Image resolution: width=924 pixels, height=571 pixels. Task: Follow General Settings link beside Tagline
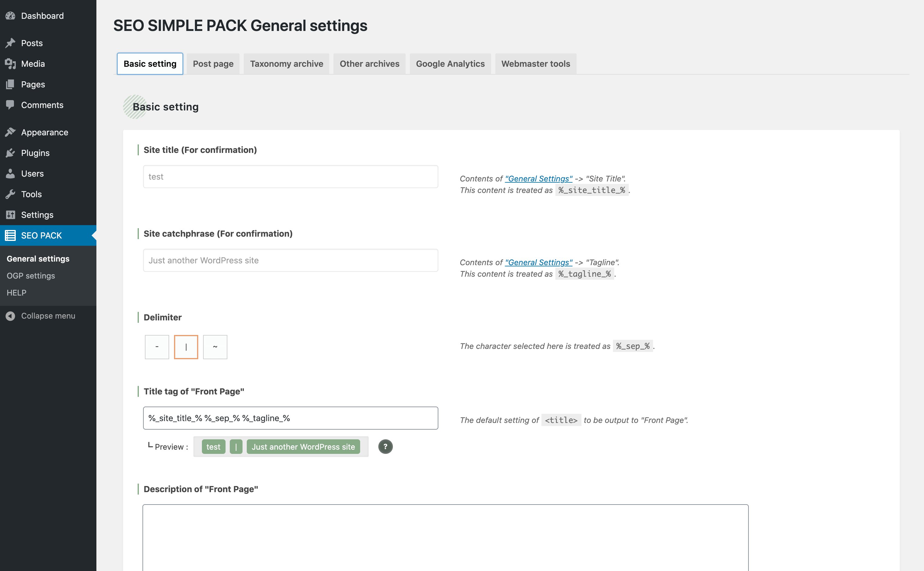click(538, 262)
